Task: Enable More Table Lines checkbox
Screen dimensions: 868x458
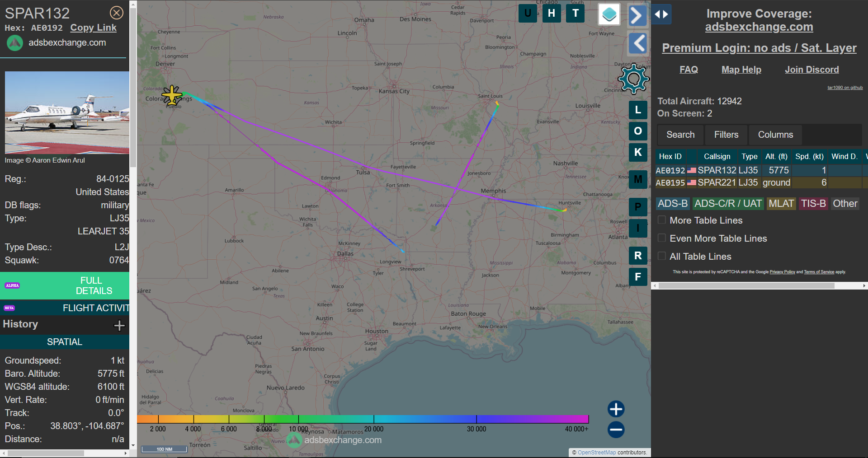Action: pos(662,220)
